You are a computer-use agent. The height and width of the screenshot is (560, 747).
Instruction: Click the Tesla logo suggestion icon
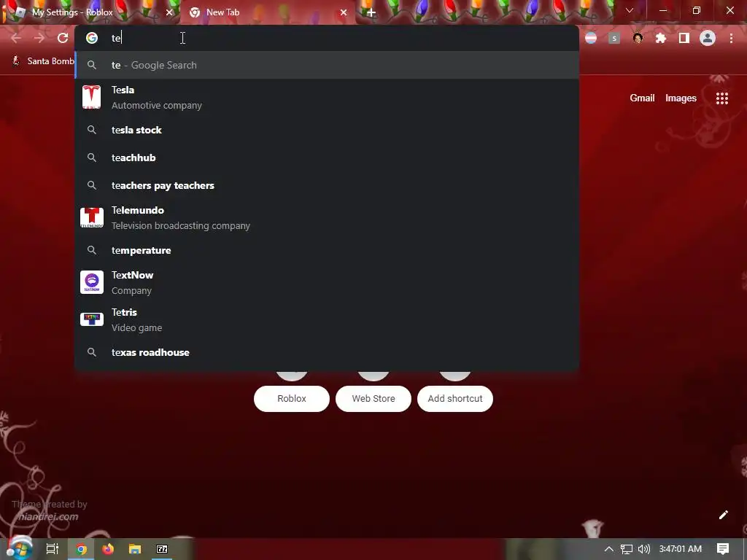pos(91,97)
